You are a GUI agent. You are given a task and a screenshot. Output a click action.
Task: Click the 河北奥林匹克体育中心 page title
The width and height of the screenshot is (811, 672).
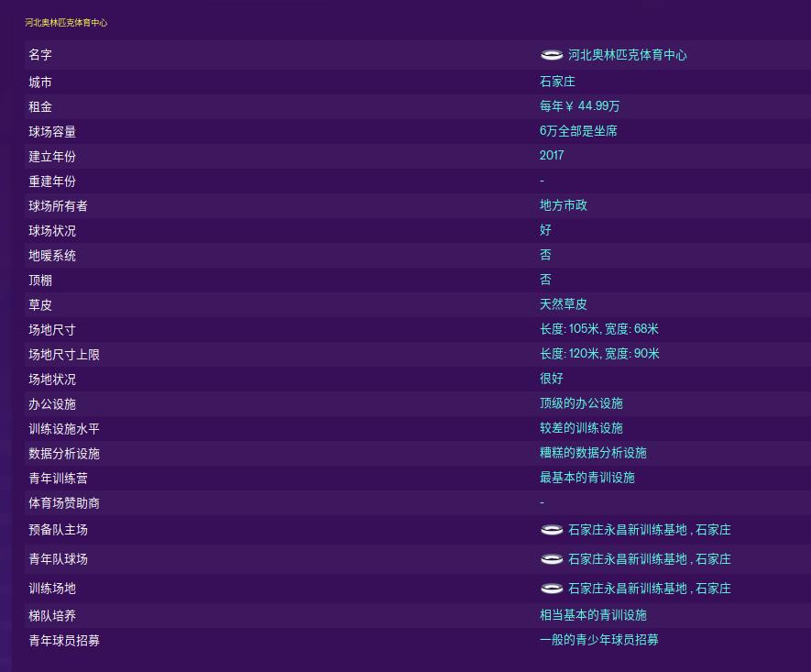click(66, 22)
